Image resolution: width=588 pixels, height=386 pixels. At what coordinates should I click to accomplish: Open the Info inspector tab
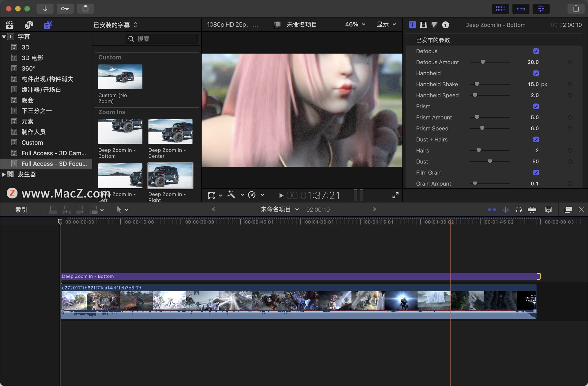(446, 25)
